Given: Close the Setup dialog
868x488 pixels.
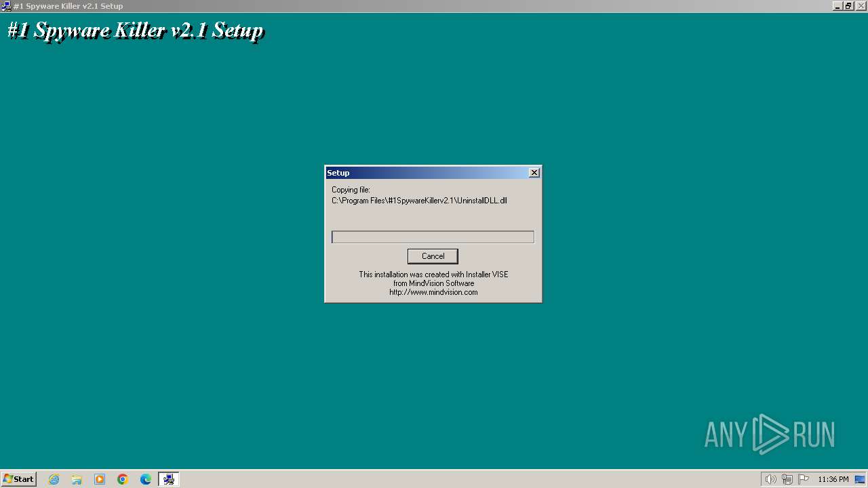Looking at the screenshot, I should click(534, 173).
